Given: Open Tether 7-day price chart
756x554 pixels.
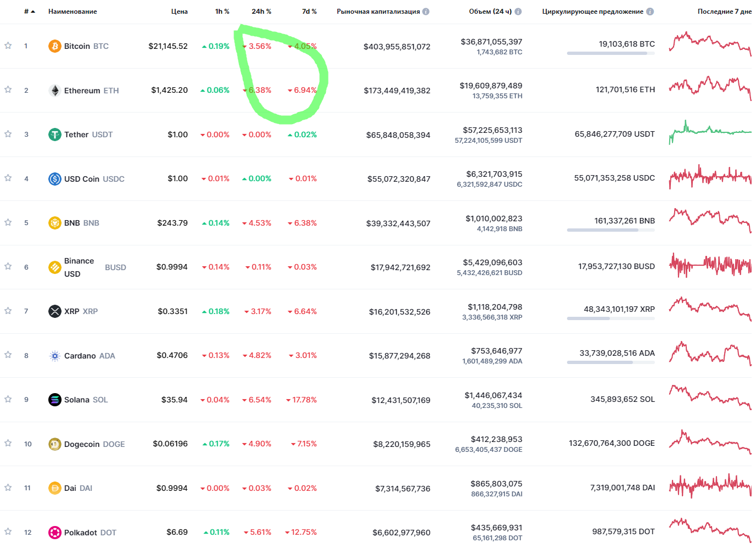Looking at the screenshot, I should tap(710, 132).
